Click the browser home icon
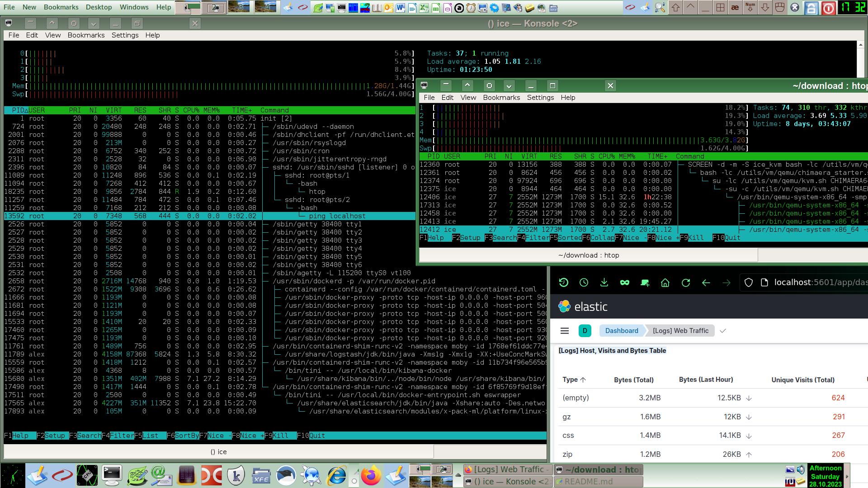 [665, 283]
